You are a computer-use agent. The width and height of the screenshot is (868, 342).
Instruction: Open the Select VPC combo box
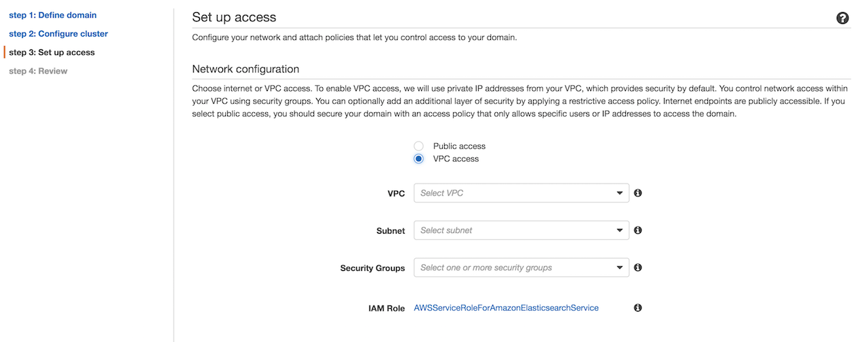click(x=521, y=193)
